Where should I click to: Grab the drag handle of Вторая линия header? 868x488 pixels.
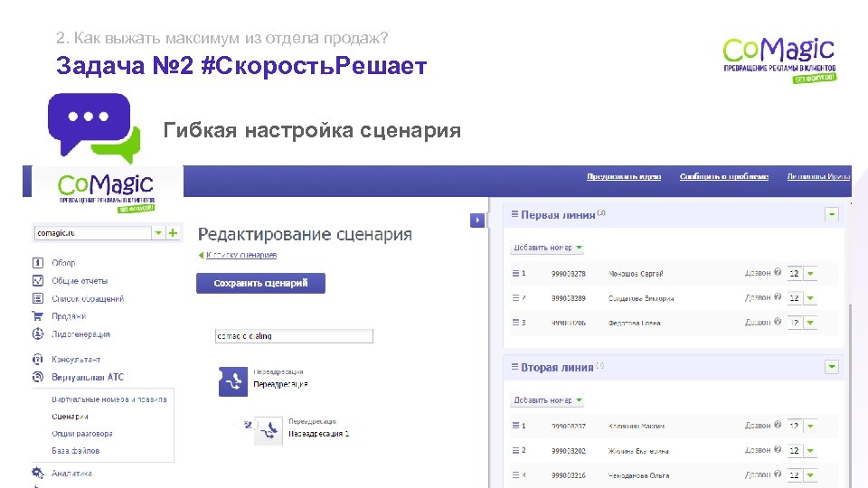pyautogui.click(x=514, y=367)
